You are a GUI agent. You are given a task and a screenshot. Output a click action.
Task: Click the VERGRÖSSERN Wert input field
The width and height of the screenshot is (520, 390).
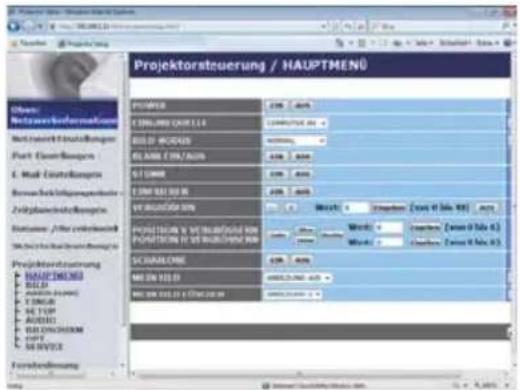click(x=356, y=208)
